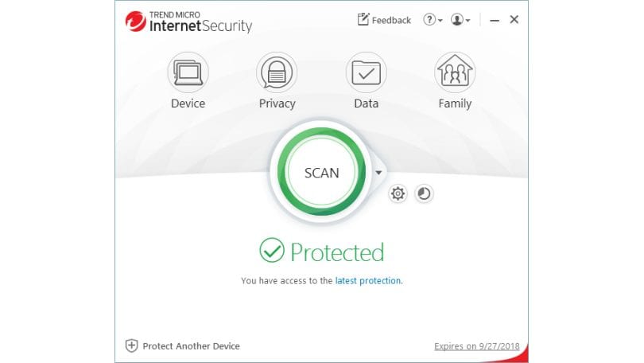Expand scan options arrow beside SCAN
The image size is (644, 363).
tap(378, 172)
